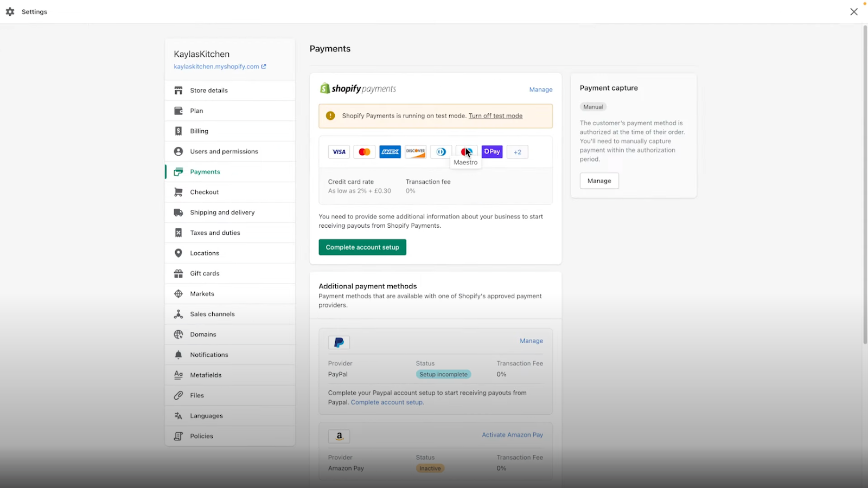Click PayPal Complete account setup link

click(387, 402)
